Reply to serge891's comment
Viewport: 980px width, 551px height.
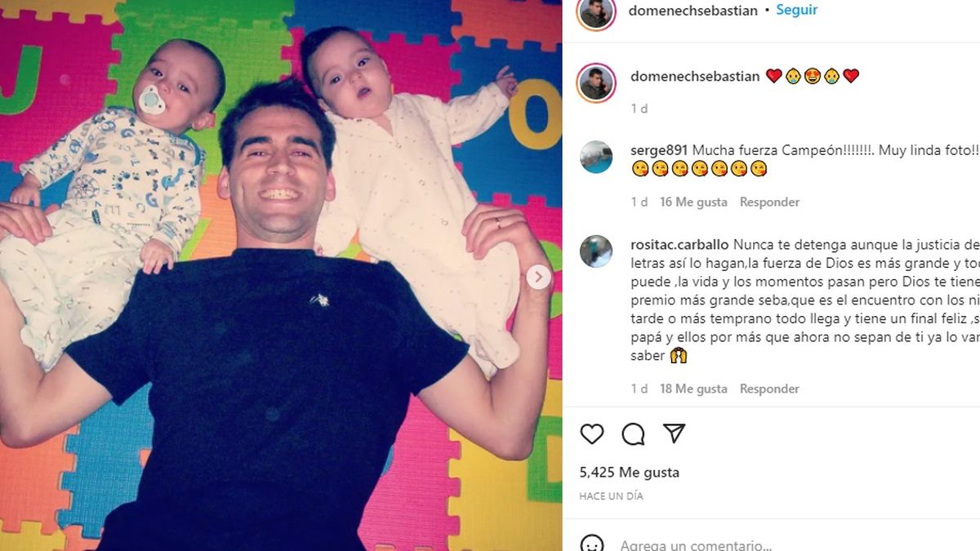pos(769,202)
